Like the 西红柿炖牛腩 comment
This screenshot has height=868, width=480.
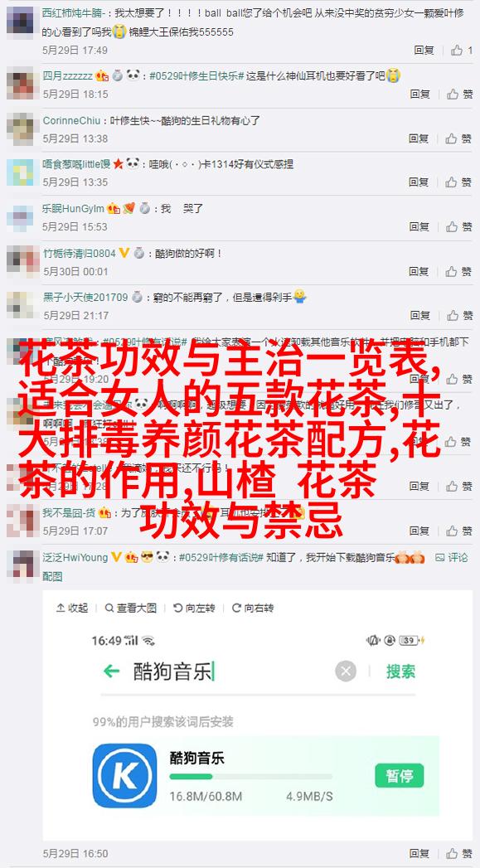pyautogui.click(x=461, y=51)
